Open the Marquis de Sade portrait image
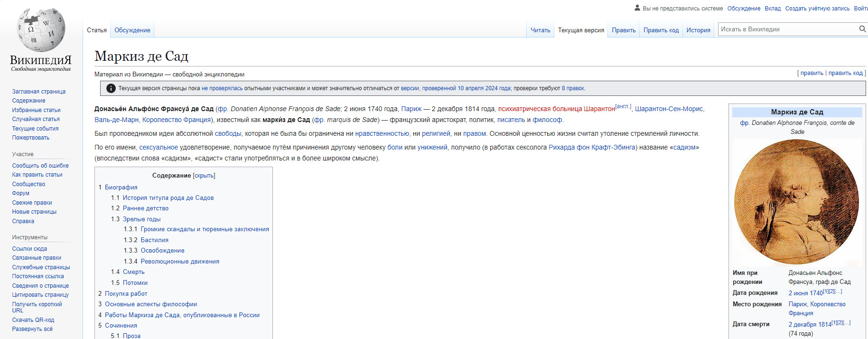This screenshot has height=339, width=868. tap(797, 202)
